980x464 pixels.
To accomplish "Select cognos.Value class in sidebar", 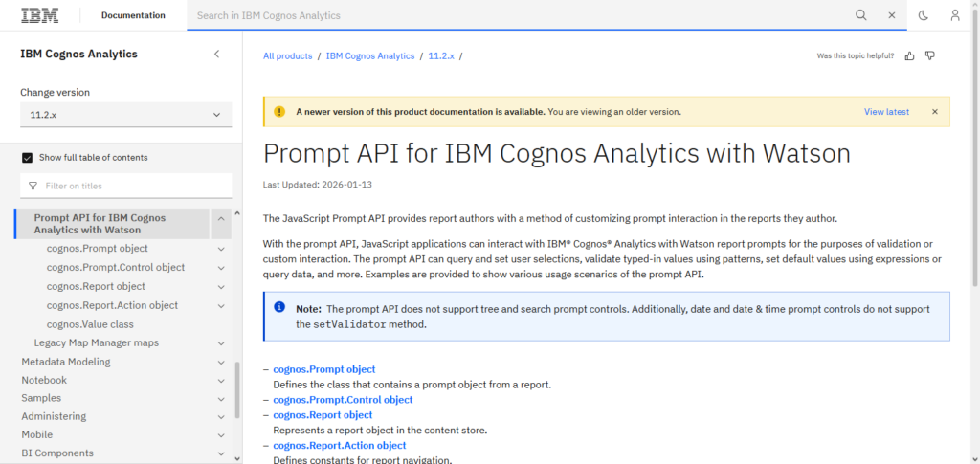I will click(x=90, y=324).
